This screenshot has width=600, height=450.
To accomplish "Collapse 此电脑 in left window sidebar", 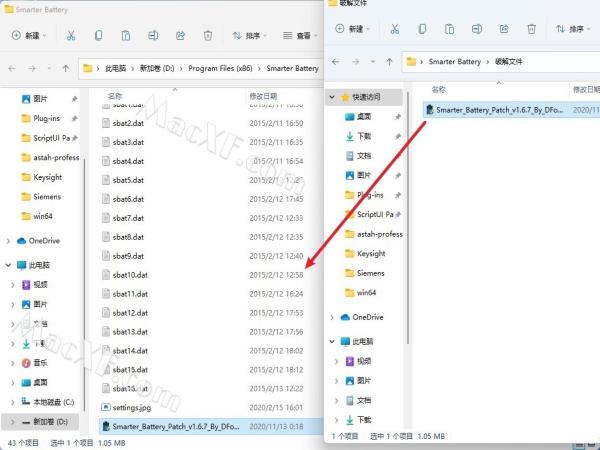I will click(x=8, y=265).
